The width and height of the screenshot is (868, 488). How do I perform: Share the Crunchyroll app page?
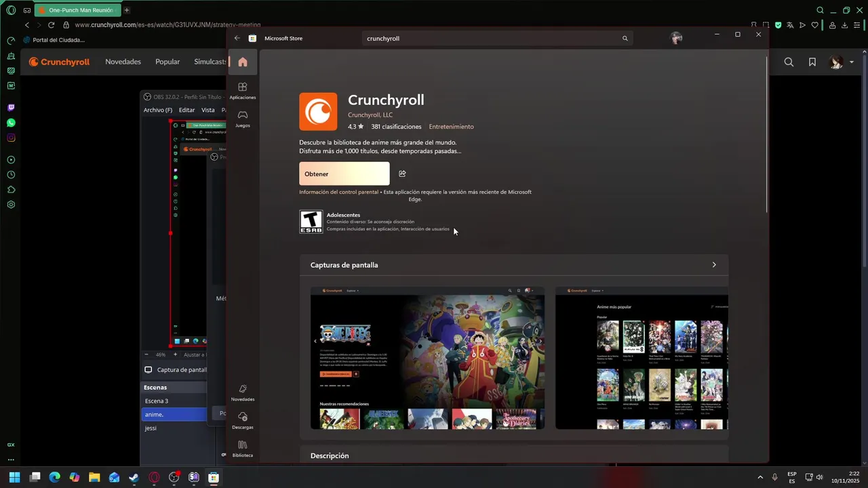point(402,174)
